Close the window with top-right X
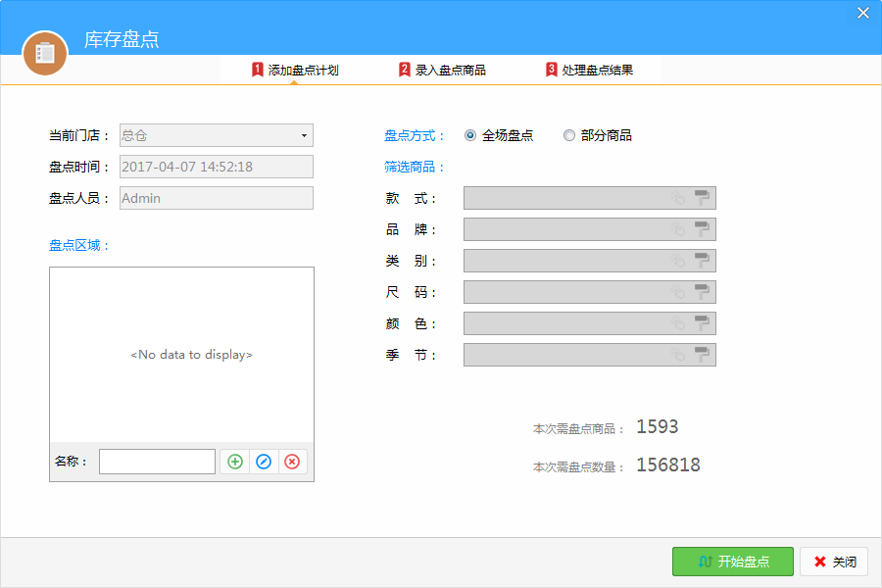The image size is (882, 588). click(x=862, y=13)
